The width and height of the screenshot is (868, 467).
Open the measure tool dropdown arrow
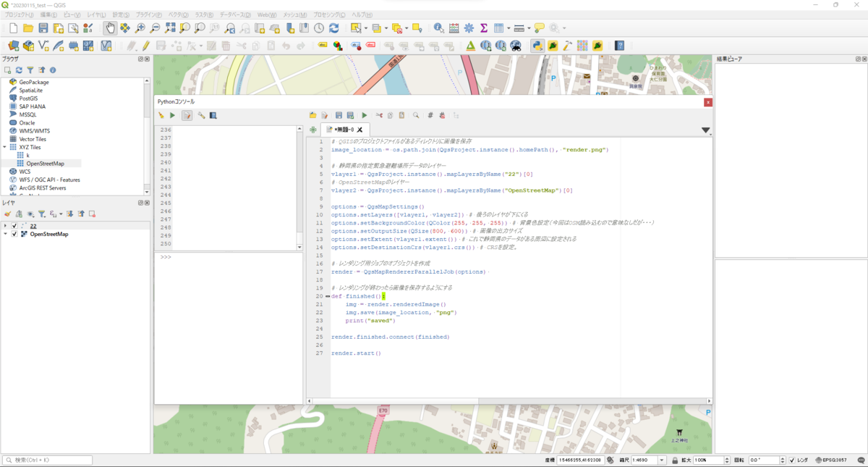(x=529, y=29)
